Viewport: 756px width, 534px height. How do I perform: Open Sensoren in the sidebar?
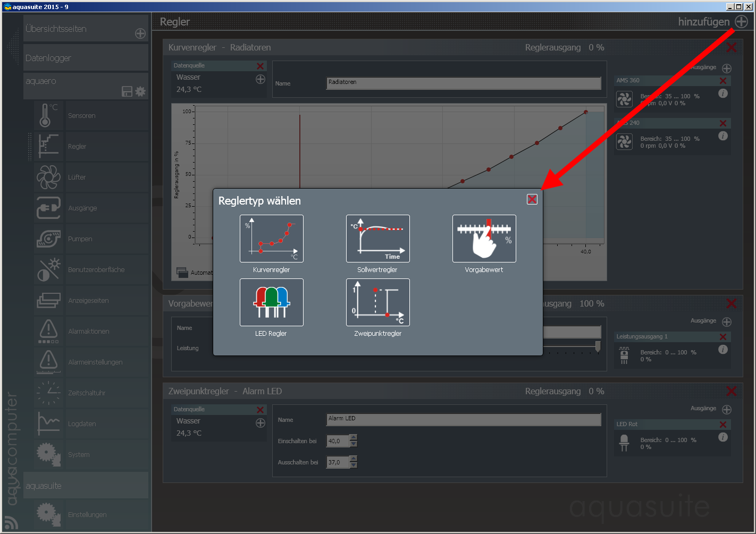[81, 116]
